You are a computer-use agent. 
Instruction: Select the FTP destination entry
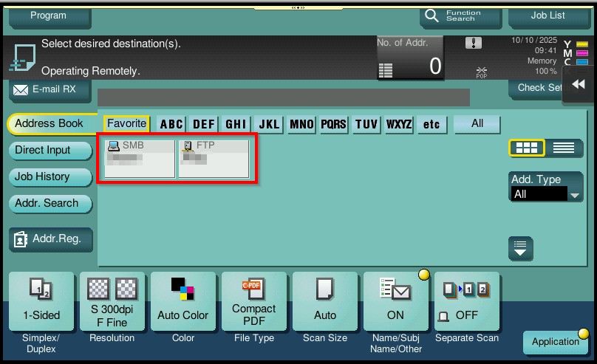214,158
